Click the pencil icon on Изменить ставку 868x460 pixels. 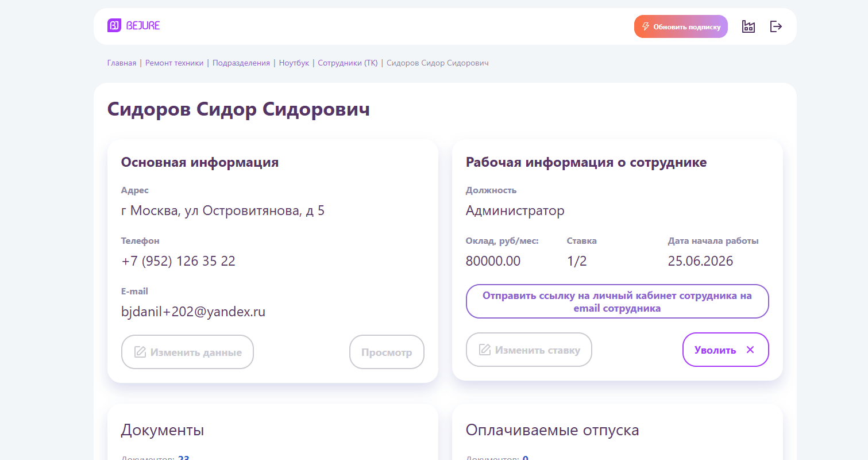484,350
